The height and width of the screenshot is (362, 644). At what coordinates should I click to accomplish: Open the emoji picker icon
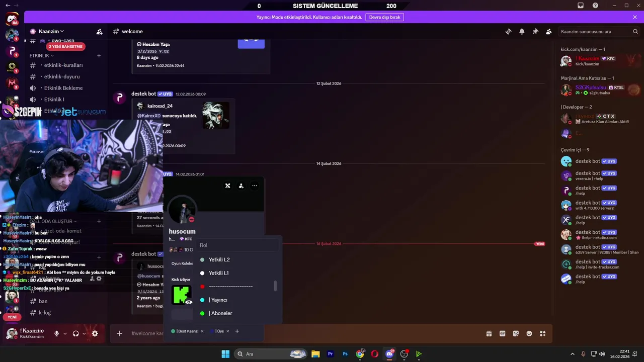tap(529, 333)
